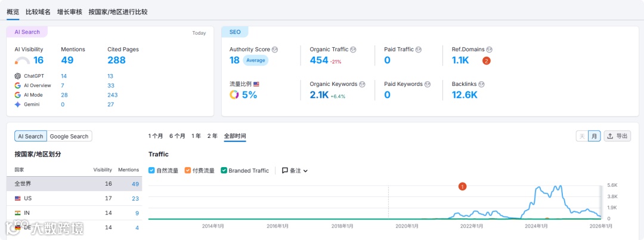Switch chart granularity to 月
The image size is (644, 240).
click(595, 136)
